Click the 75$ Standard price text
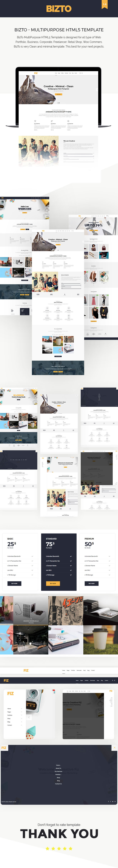Screen dimensions: 118x868 click(x=50, y=544)
